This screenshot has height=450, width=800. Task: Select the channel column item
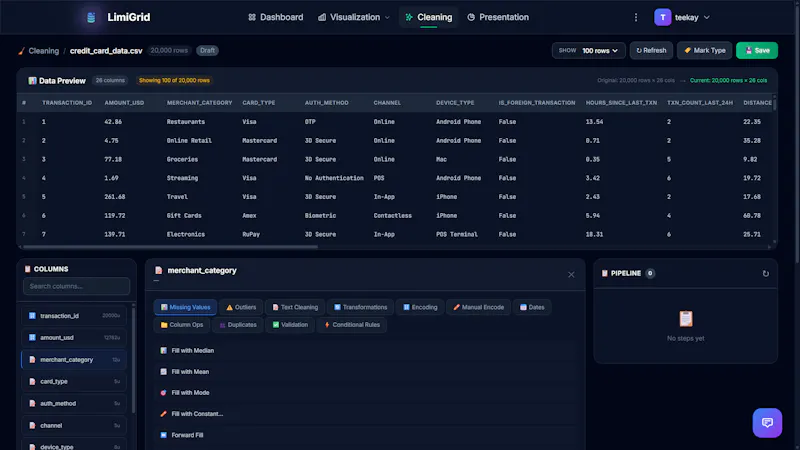[x=74, y=426]
